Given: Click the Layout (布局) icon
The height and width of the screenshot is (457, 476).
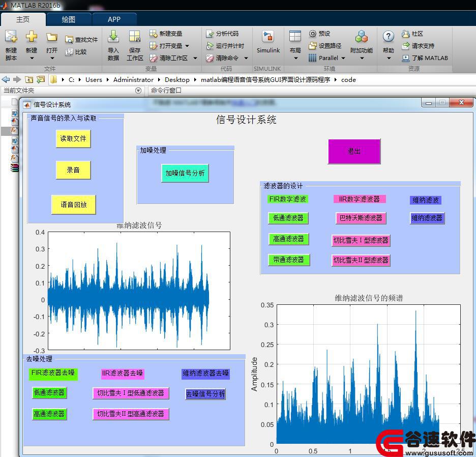Looking at the screenshot, I should click(x=295, y=37).
